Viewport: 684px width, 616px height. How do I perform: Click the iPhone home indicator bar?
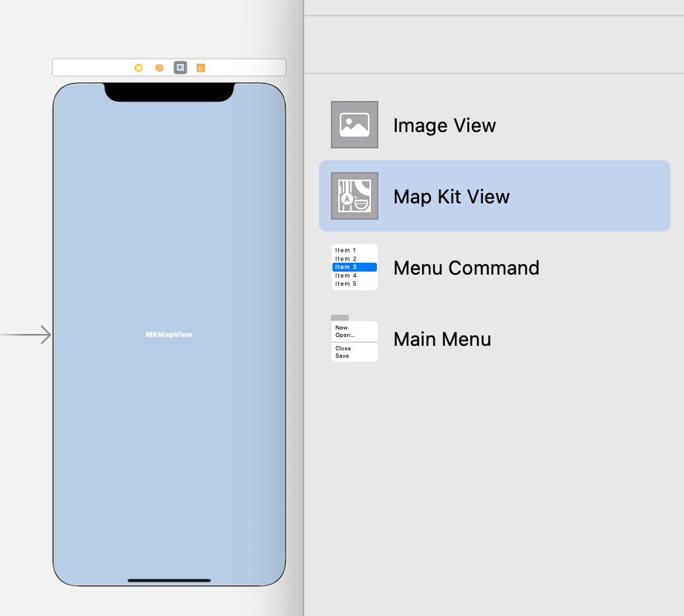point(168,580)
